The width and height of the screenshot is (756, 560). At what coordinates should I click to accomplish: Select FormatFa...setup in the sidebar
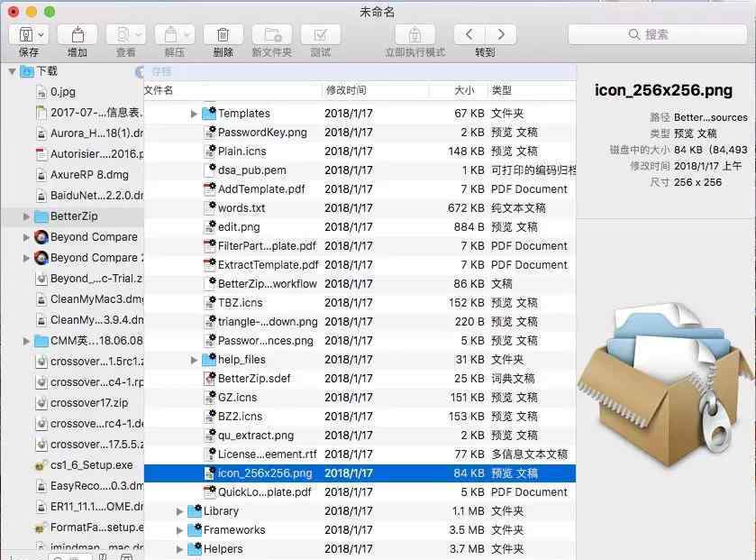click(x=97, y=528)
